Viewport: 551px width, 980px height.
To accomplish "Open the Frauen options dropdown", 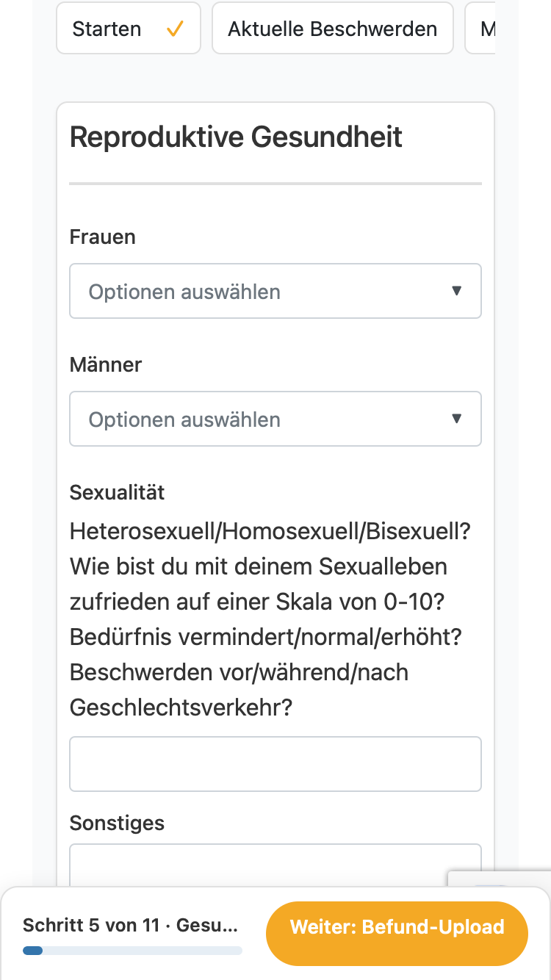I will [275, 291].
